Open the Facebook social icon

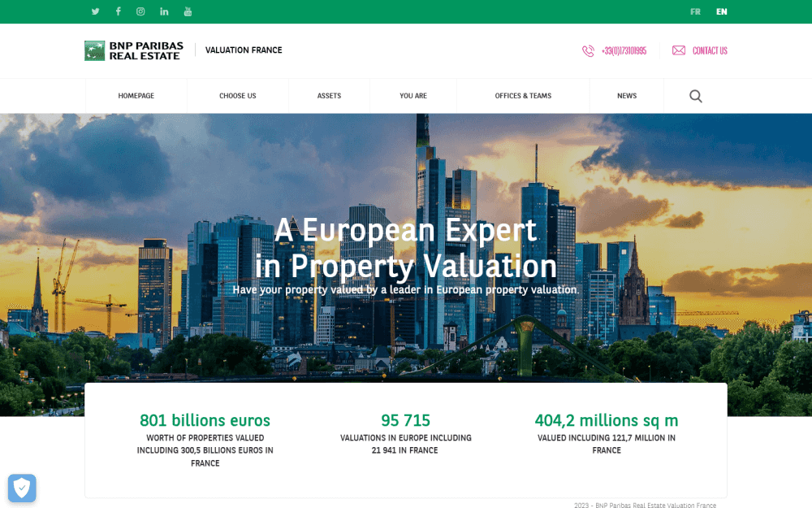click(118, 11)
